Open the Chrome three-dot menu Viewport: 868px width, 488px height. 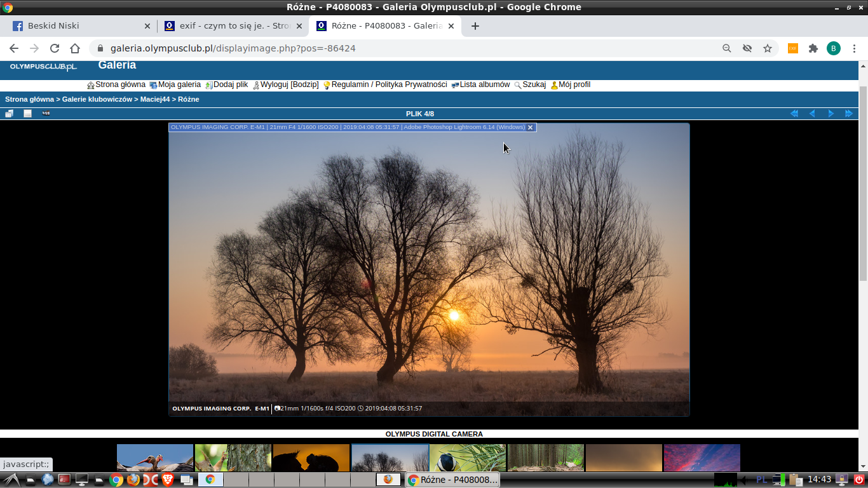point(853,48)
